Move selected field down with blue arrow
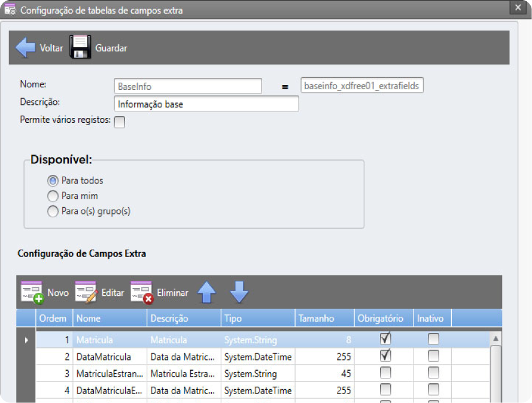The width and height of the screenshot is (532, 403). click(239, 292)
